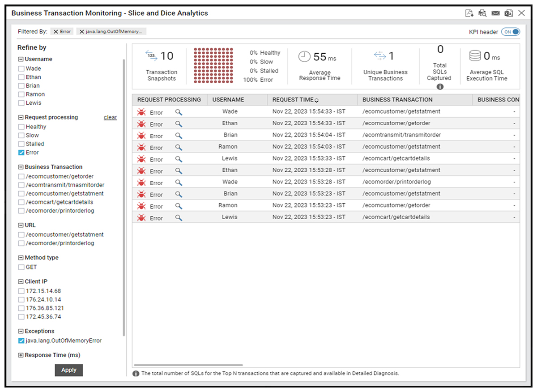The height and width of the screenshot is (392, 537).
Task: Remove the Error filter tag
Action: point(55,32)
